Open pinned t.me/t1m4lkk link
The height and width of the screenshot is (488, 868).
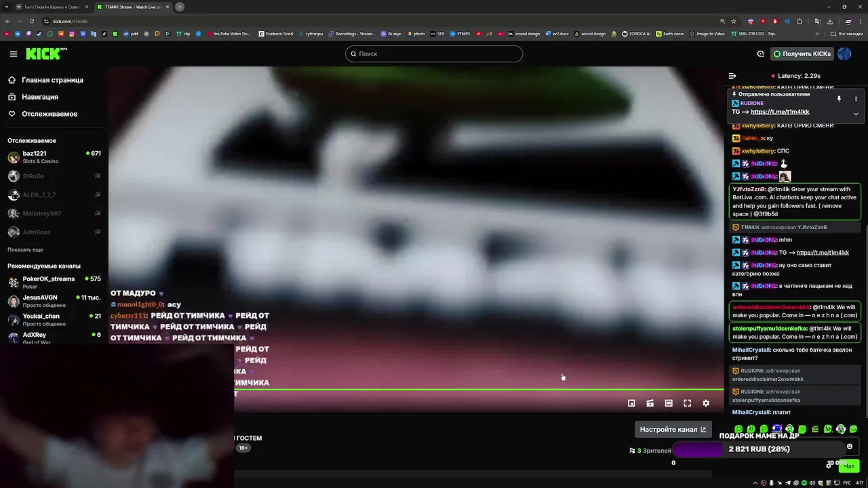pos(780,112)
